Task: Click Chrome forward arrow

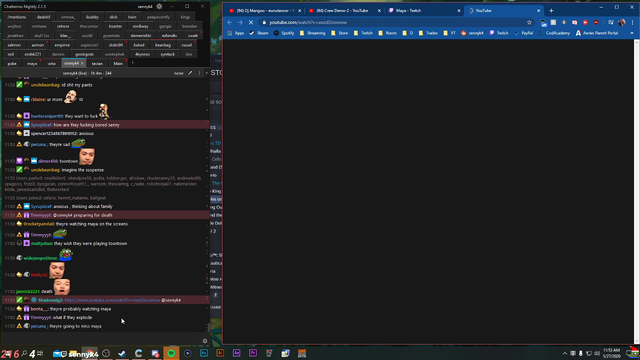Action: (x=240, y=22)
